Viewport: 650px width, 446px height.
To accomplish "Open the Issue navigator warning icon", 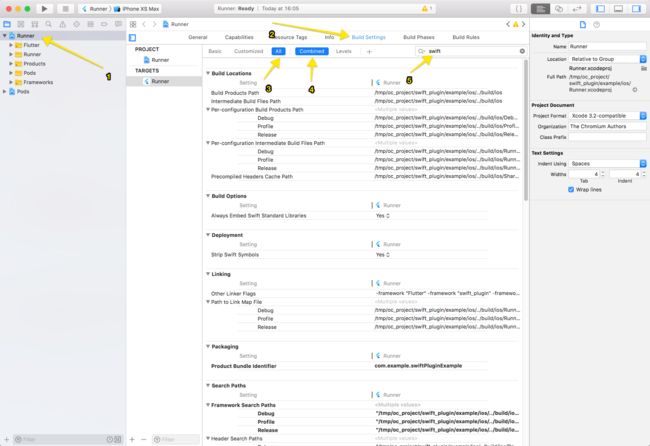I will tap(63, 24).
